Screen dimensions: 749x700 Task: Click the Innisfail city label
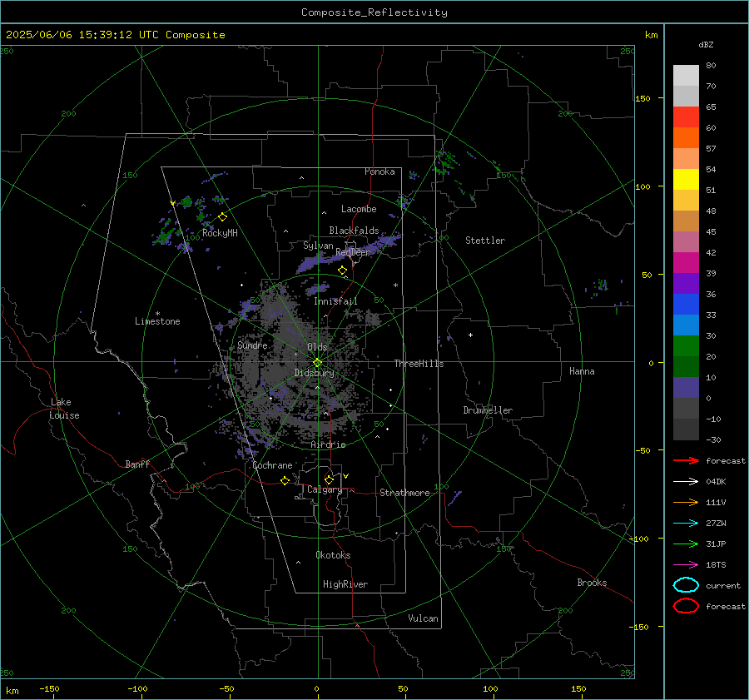335,301
